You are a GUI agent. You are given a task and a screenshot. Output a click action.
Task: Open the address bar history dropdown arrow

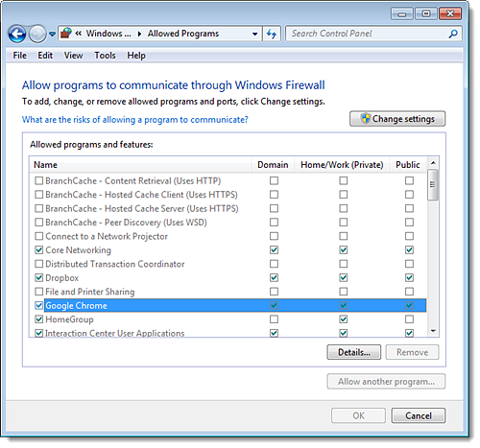254,34
